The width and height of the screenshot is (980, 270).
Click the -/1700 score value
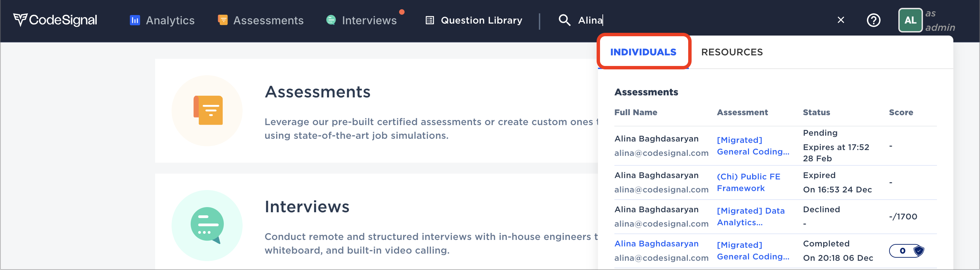903,216
